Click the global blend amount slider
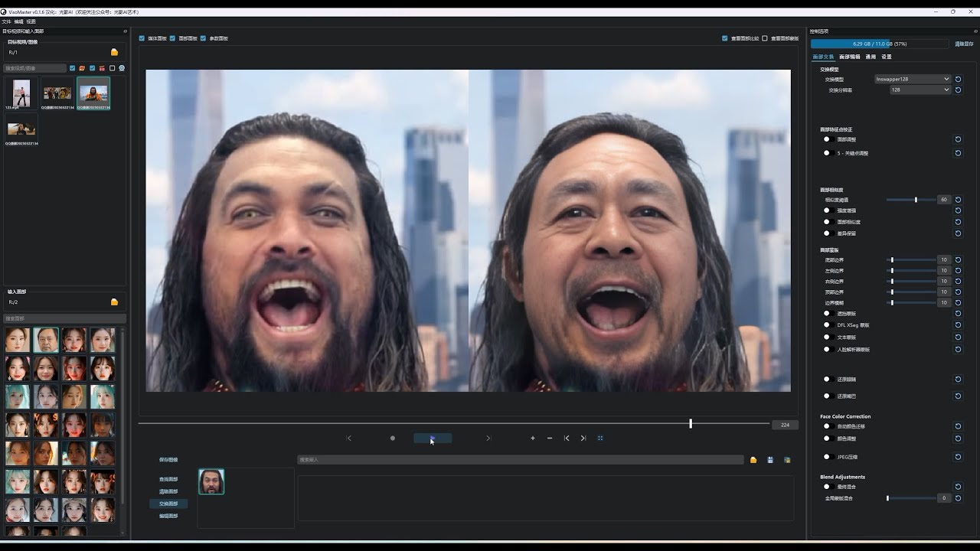Viewport: 980px width, 551px height. tap(910, 498)
